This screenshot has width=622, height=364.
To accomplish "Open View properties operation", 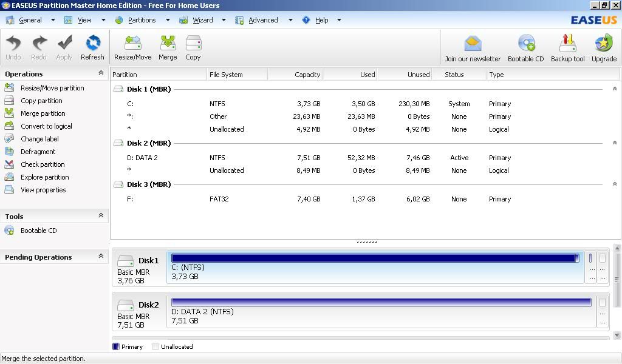I will [x=43, y=190].
